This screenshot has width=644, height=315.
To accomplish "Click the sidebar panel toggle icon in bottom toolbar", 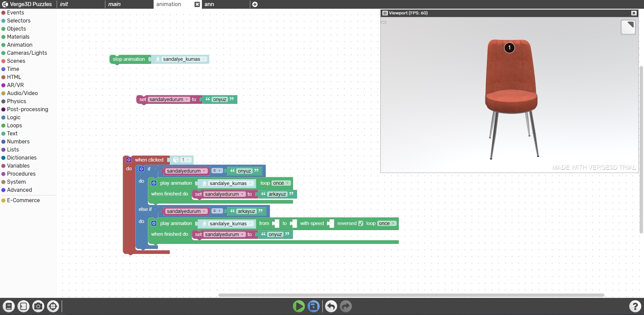I will [x=23, y=306].
